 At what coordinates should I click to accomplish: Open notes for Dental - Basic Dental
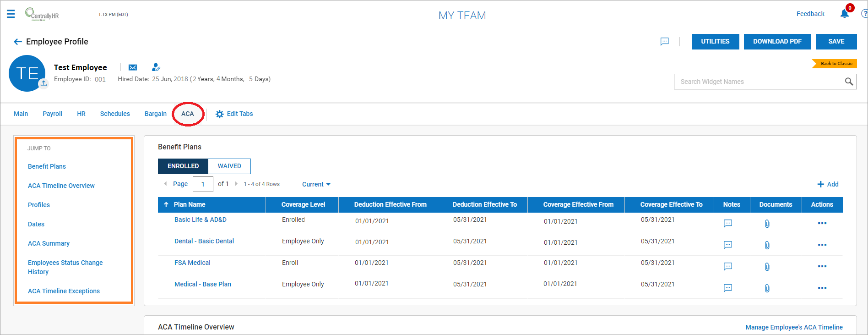pos(728,245)
